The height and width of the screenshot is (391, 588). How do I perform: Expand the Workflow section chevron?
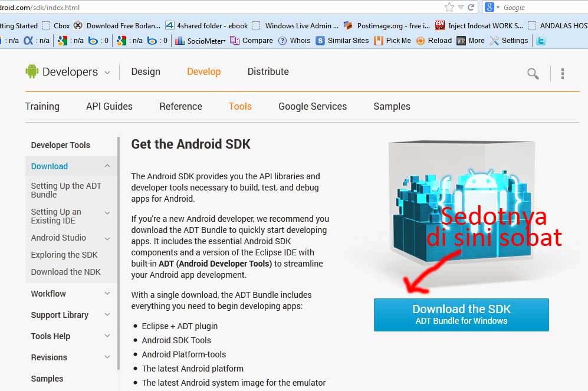pyautogui.click(x=107, y=293)
